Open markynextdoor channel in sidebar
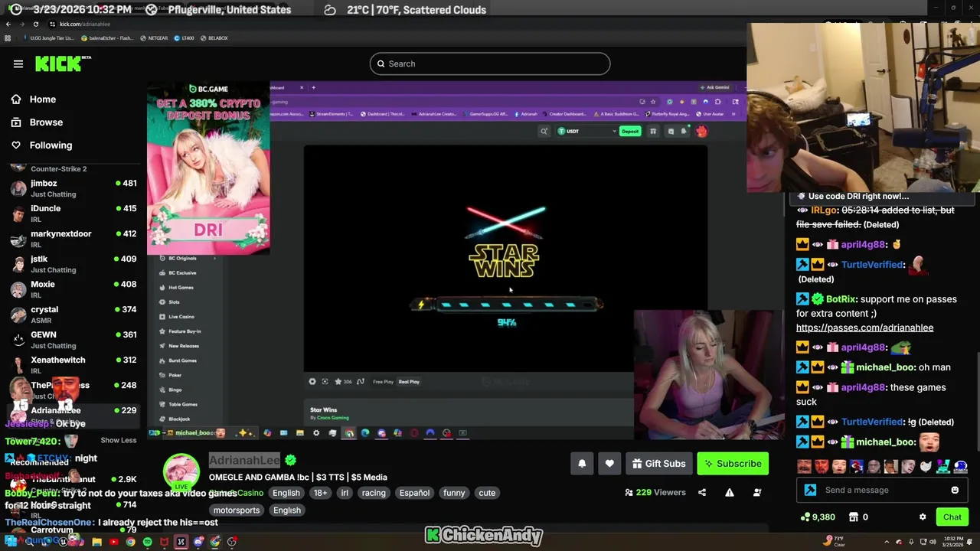Image resolution: width=980 pixels, height=551 pixels. [73, 239]
